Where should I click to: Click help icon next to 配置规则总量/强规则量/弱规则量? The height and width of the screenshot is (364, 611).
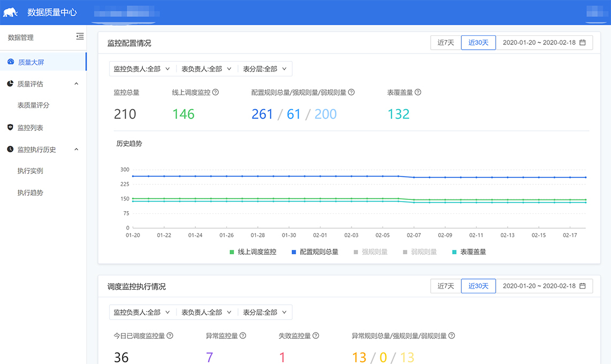point(352,92)
